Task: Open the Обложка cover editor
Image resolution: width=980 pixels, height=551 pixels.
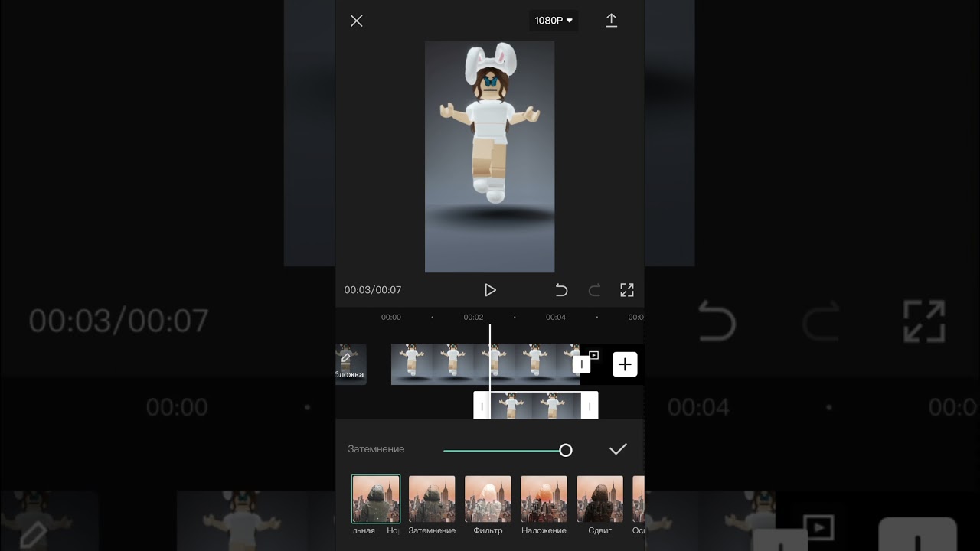Action: pyautogui.click(x=351, y=364)
